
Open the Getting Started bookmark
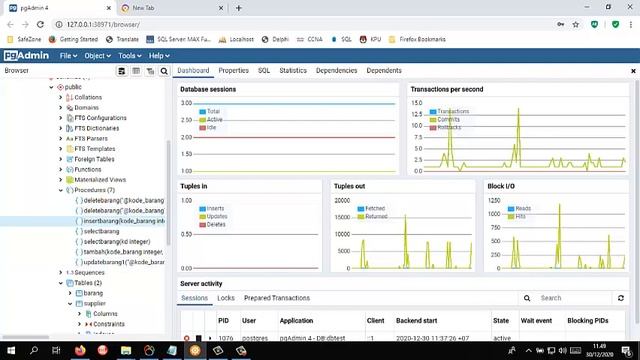pos(73,39)
